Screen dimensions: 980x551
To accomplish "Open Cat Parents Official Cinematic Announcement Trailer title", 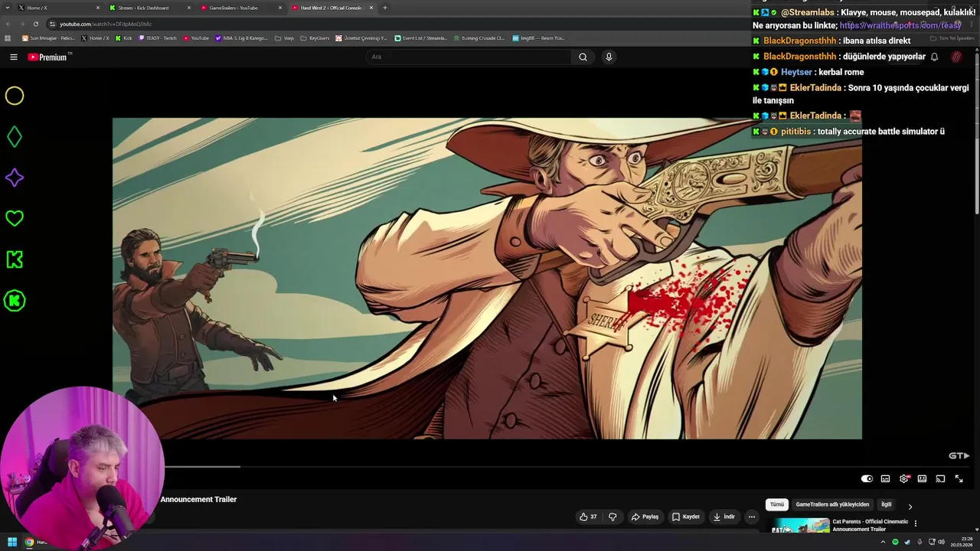I will (x=871, y=525).
